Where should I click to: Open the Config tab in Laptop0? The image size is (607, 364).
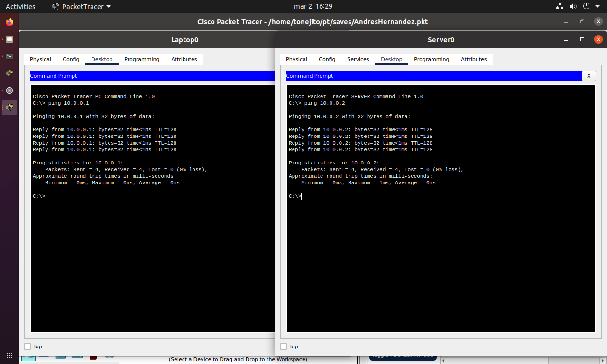pyautogui.click(x=71, y=59)
